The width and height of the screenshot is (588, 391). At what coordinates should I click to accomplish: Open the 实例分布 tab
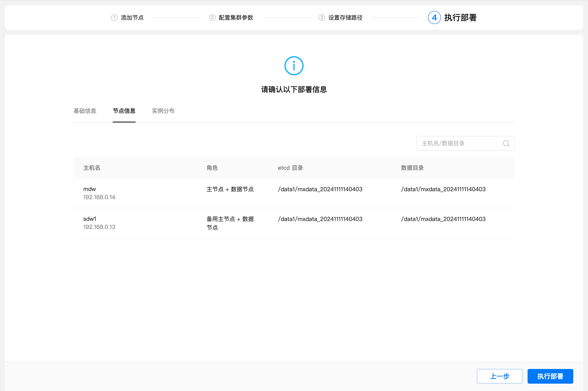163,111
